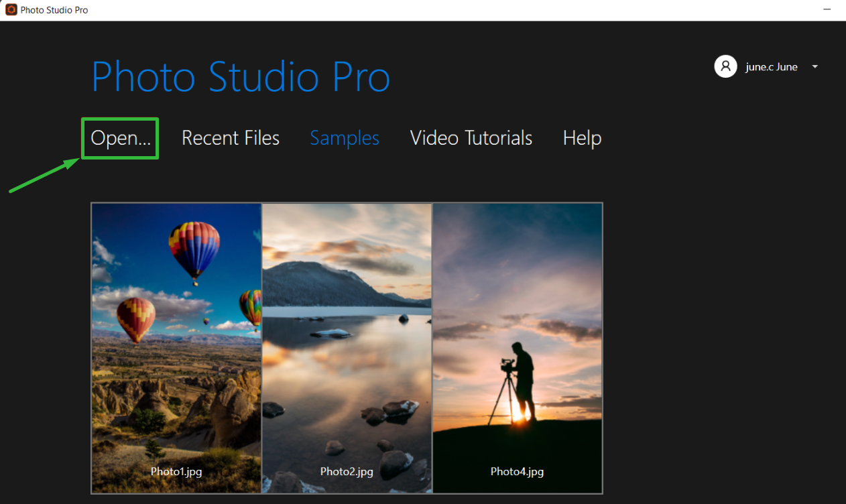This screenshot has width=846, height=504.
Task: Open the Help section
Action: coord(582,138)
